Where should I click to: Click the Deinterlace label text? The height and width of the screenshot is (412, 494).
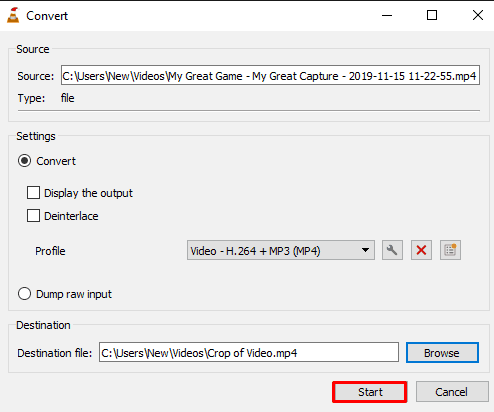[x=71, y=216]
